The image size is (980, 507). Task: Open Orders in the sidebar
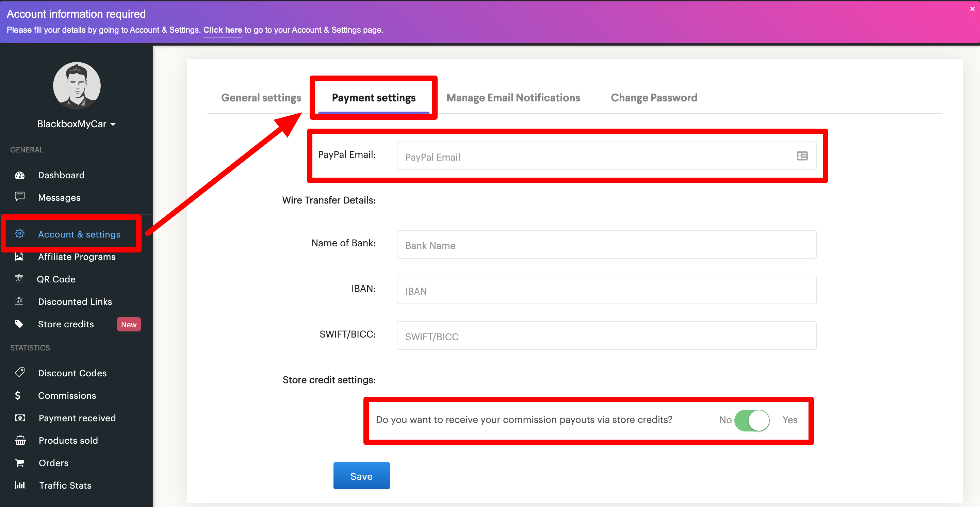[54, 463]
